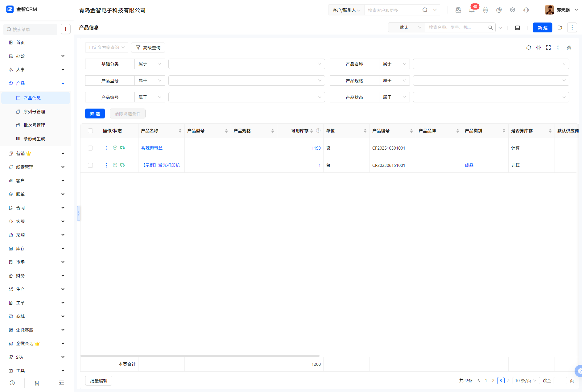Open the 香辣海带丝 product link
Image resolution: width=582 pixels, height=392 pixels.
click(x=152, y=148)
